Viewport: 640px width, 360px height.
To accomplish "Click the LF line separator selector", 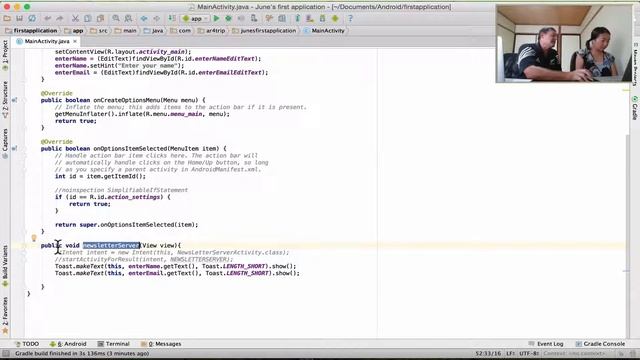I will coord(511,353).
